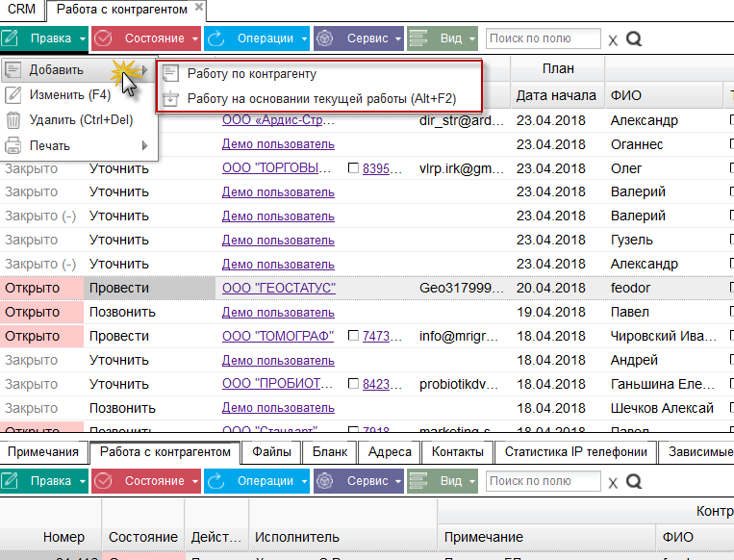Click the upper toolbar Правка pencil icon

[10, 38]
